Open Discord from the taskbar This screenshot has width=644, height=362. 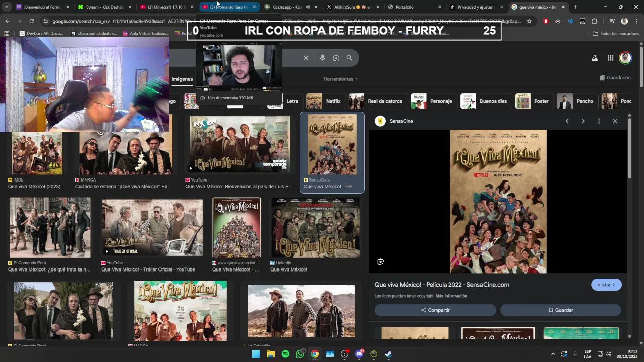tap(359, 354)
